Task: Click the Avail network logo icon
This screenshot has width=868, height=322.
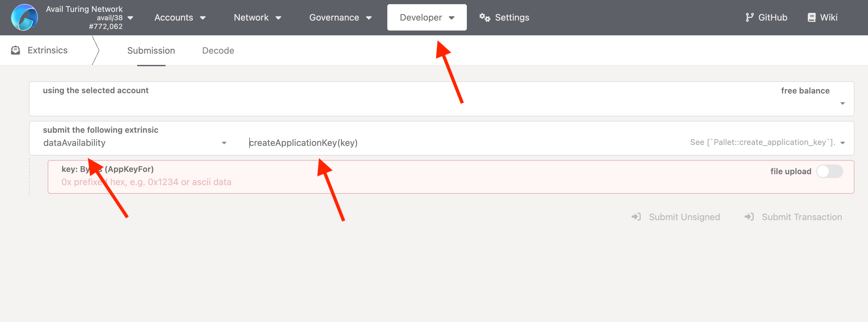Action: [x=24, y=17]
